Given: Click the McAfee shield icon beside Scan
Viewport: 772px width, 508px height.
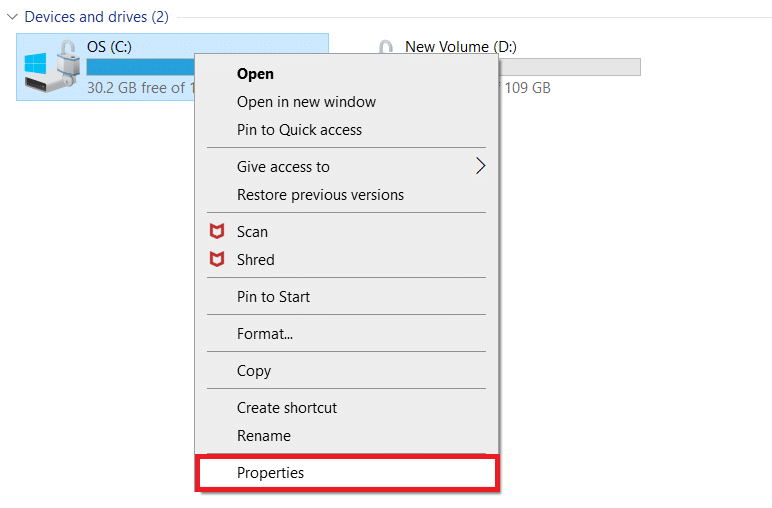Looking at the screenshot, I should pos(217,231).
